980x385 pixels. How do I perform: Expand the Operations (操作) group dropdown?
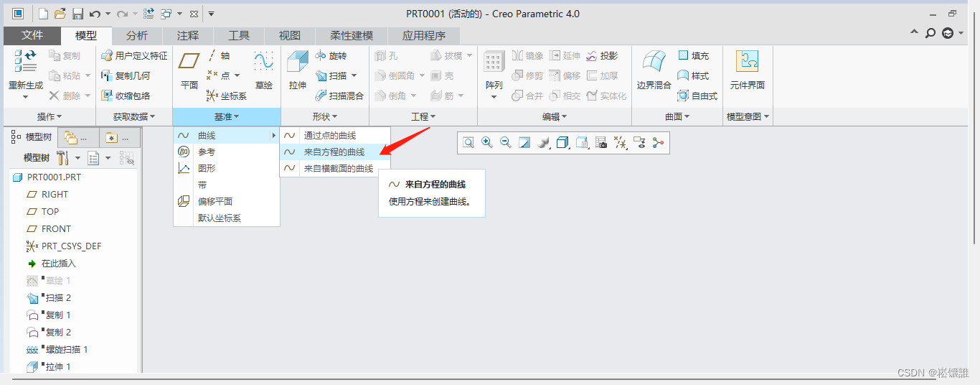click(x=50, y=116)
